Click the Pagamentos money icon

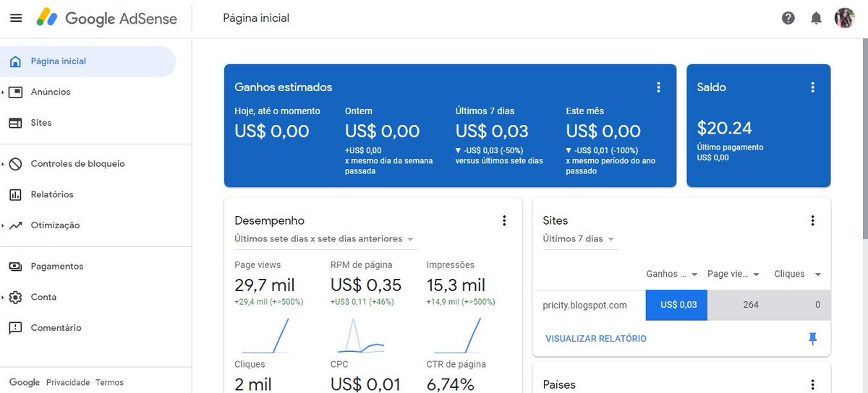pyautogui.click(x=15, y=267)
